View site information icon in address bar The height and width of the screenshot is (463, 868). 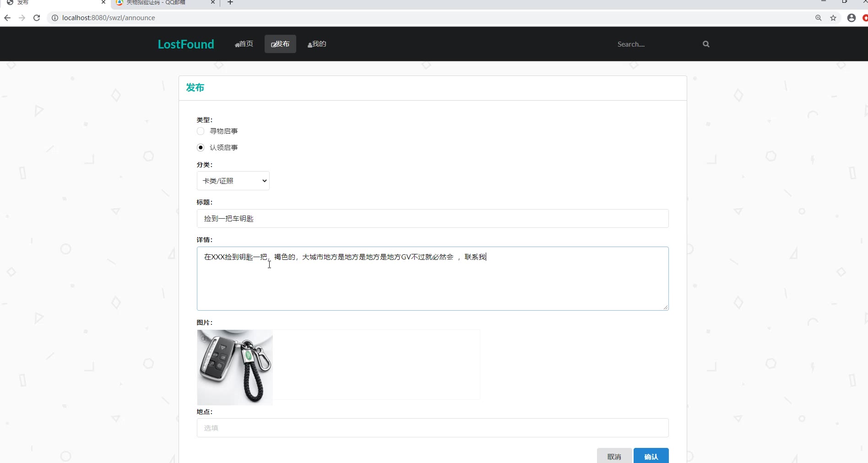pos(54,18)
